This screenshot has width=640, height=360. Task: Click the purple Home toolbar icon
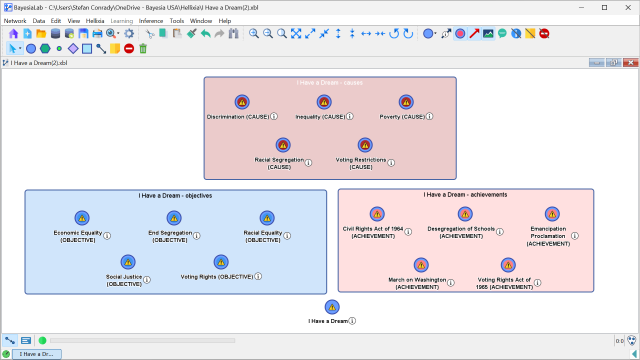coord(13,34)
